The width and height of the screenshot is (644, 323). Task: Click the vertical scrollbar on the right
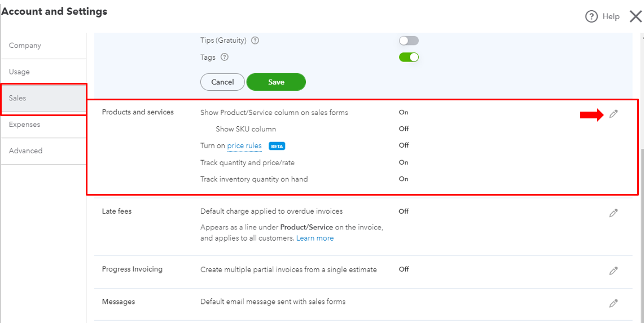(x=641, y=225)
